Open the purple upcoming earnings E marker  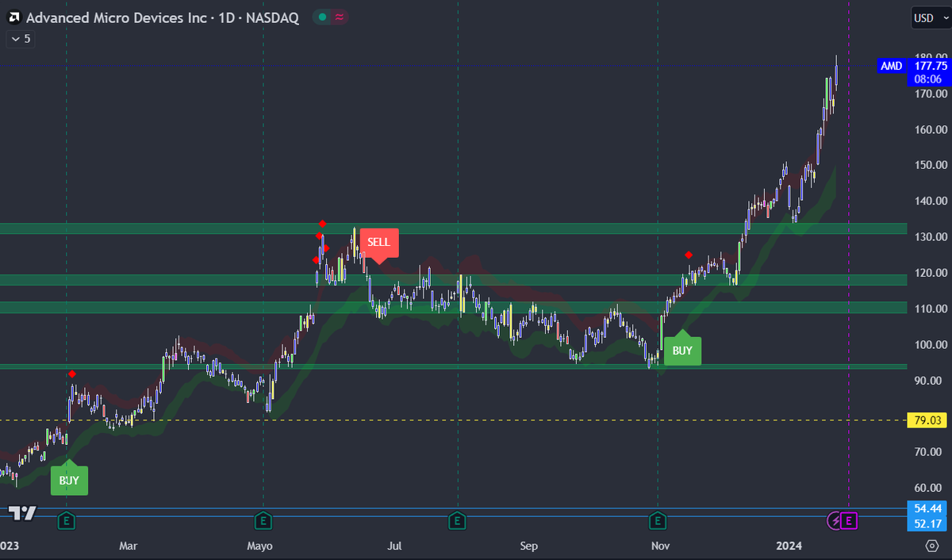pyautogui.click(x=849, y=520)
